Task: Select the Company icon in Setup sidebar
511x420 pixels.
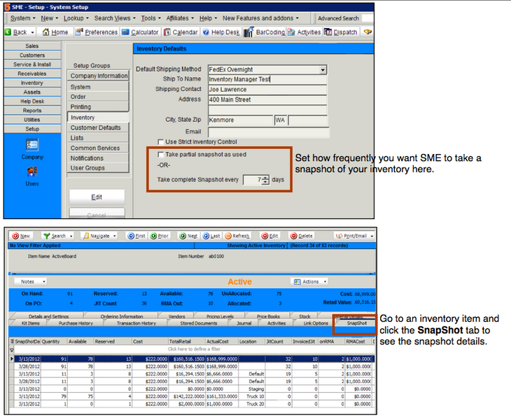Action: coord(32,148)
